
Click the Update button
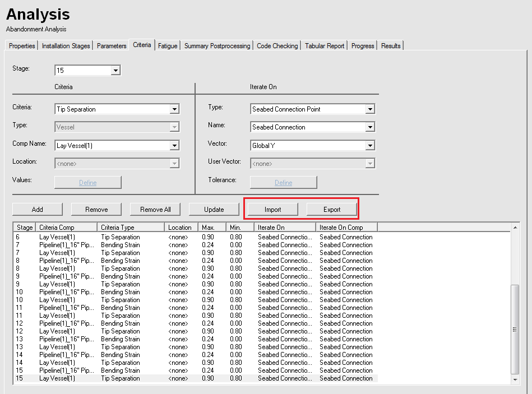tap(214, 210)
